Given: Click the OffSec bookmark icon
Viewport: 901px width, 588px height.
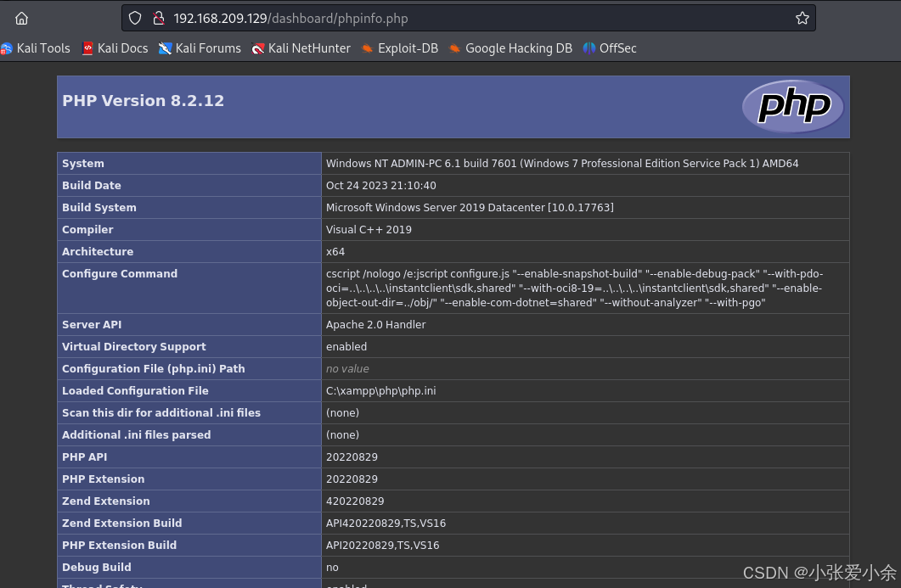Looking at the screenshot, I should [589, 49].
